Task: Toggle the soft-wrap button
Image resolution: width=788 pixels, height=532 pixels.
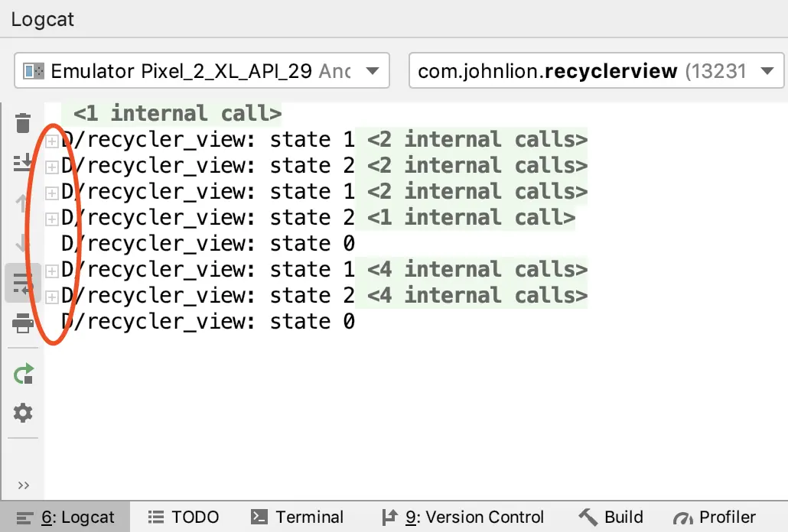Action: pos(23,283)
